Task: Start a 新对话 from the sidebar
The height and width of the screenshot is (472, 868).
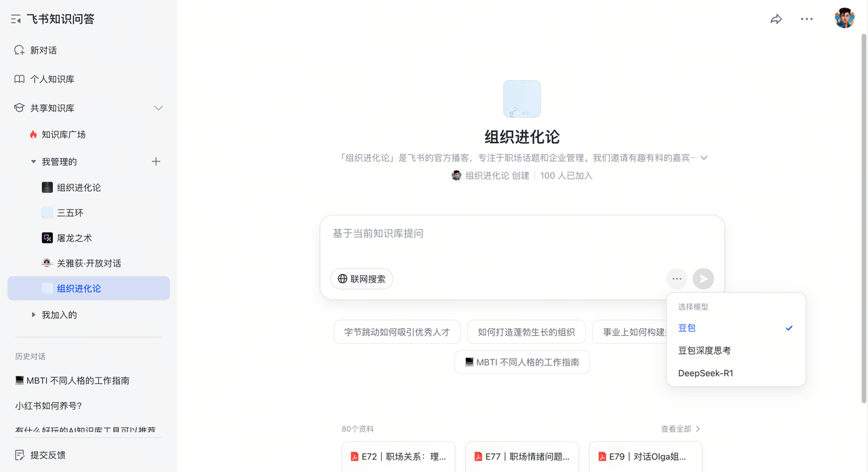Action: point(43,50)
